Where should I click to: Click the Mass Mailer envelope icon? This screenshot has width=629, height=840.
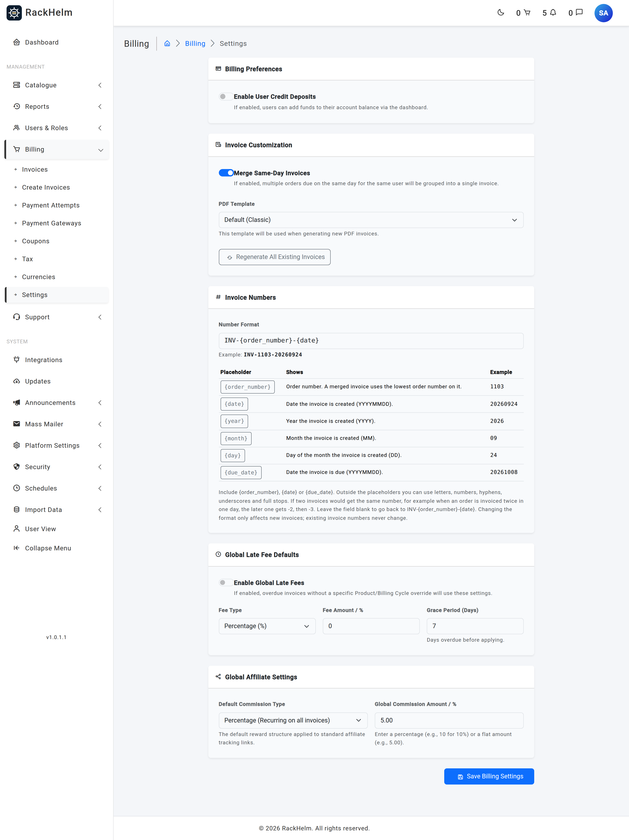pyautogui.click(x=17, y=424)
